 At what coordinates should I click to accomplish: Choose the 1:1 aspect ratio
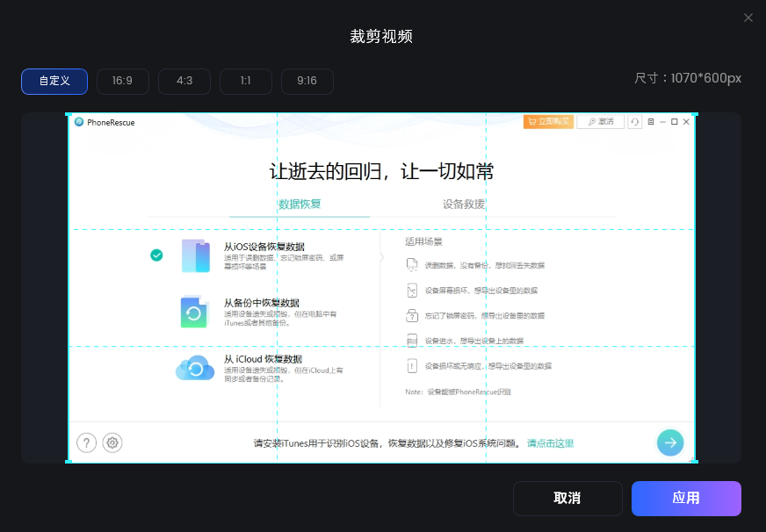pyautogui.click(x=246, y=81)
